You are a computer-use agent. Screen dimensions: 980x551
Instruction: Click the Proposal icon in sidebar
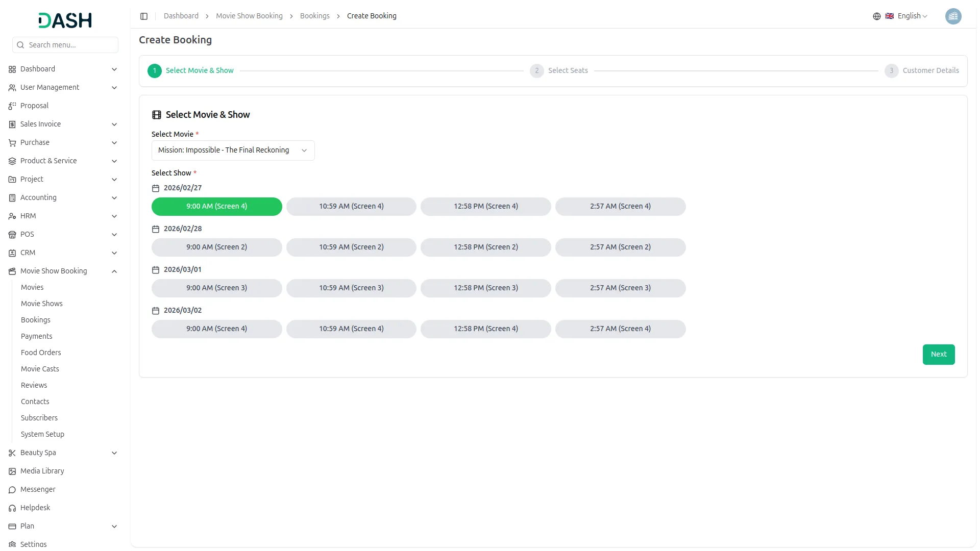coord(12,106)
